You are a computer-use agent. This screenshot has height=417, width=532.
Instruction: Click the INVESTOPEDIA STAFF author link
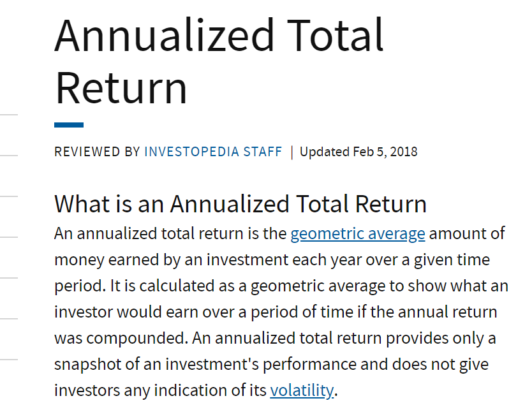(x=213, y=152)
